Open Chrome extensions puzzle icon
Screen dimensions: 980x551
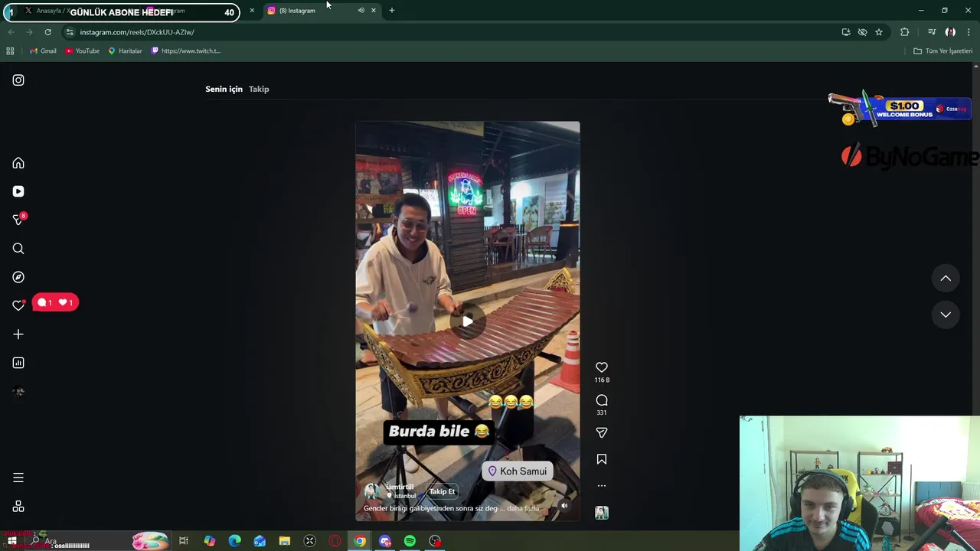[x=905, y=32]
